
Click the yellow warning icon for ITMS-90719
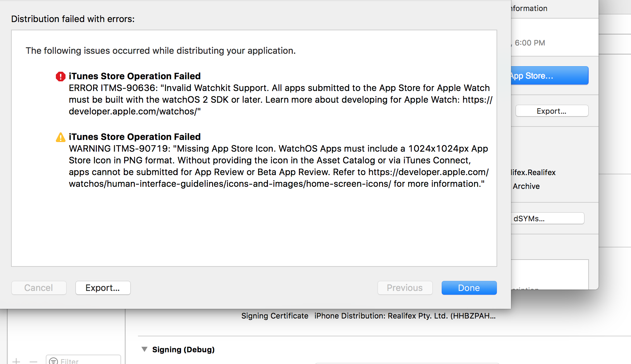[x=61, y=137]
